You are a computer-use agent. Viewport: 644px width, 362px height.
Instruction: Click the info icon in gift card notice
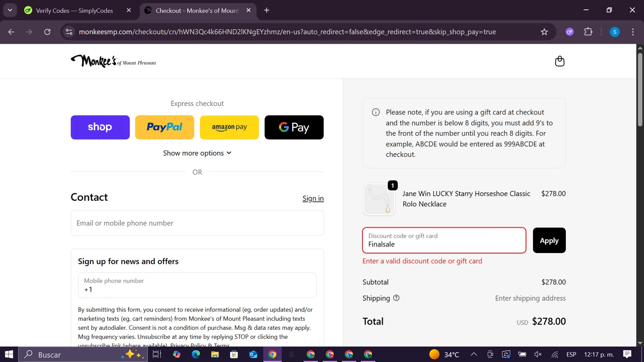pyautogui.click(x=376, y=112)
